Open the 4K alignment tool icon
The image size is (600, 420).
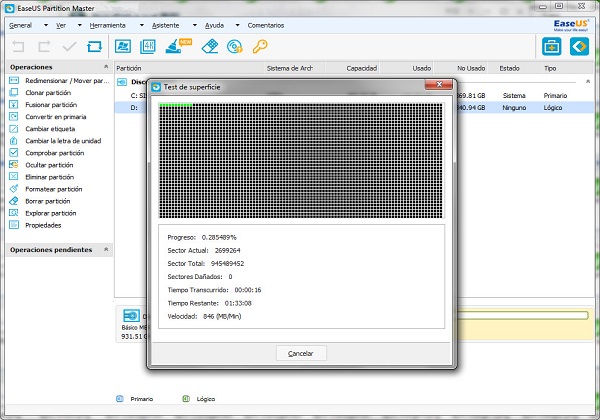point(148,47)
